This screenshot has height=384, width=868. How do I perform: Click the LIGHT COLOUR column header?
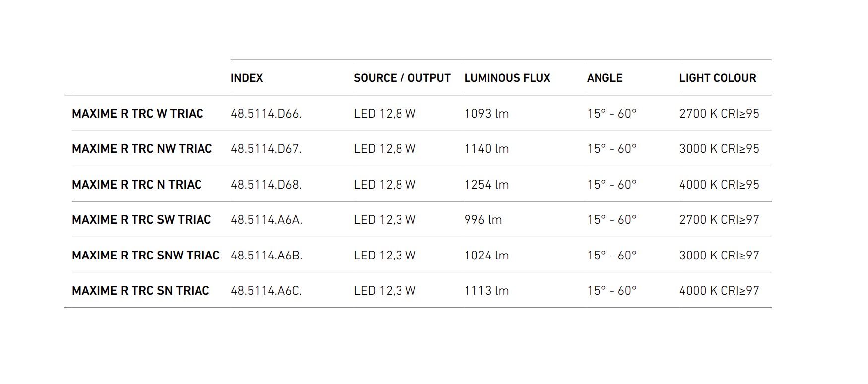click(x=717, y=78)
